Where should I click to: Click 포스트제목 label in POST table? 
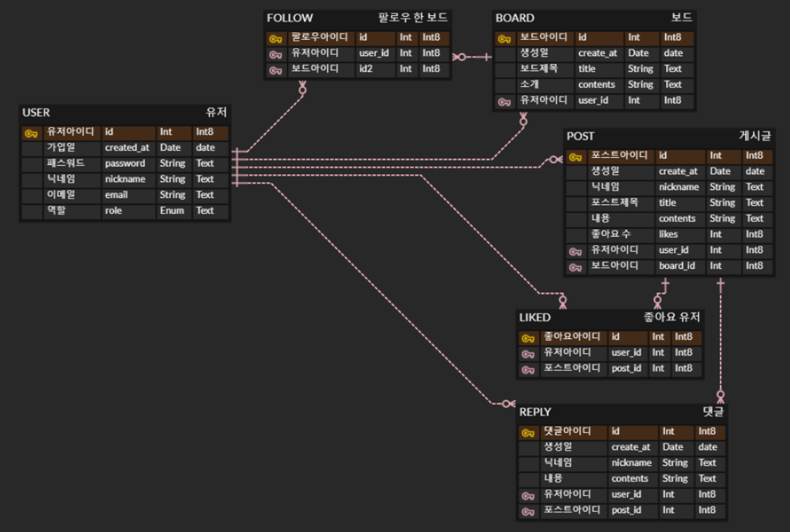point(615,203)
